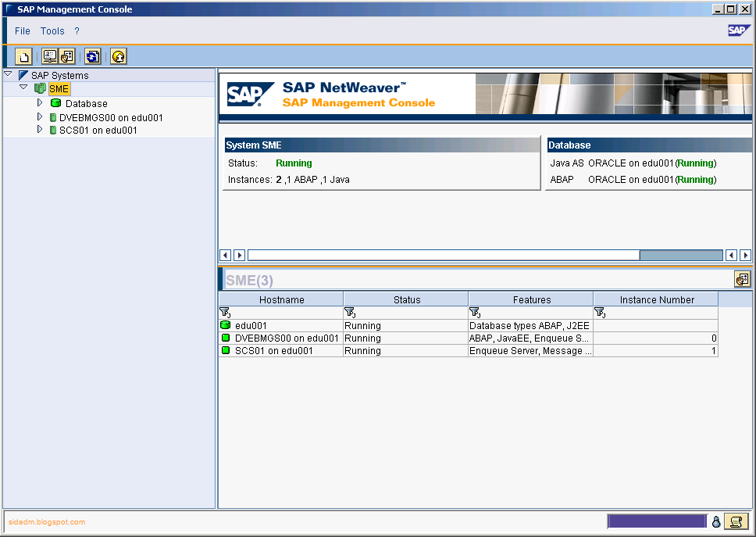Image resolution: width=756 pixels, height=537 pixels.
Task: Click the DVEBMGS00 instance icon in tree
Action: 53,117
